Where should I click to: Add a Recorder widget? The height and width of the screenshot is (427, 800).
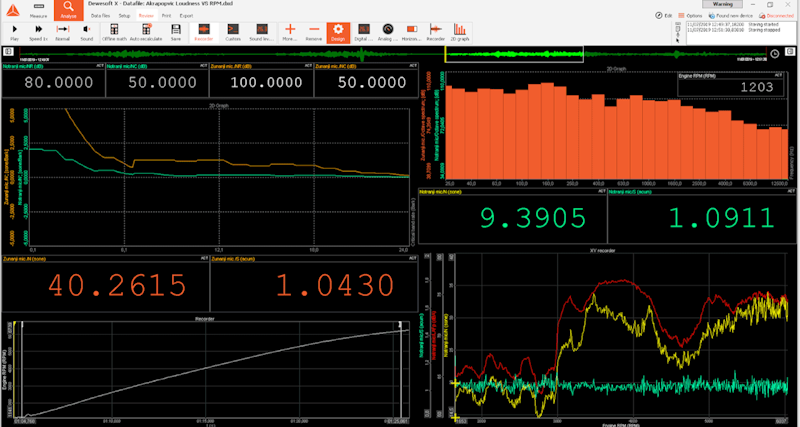tap(435, 33)
